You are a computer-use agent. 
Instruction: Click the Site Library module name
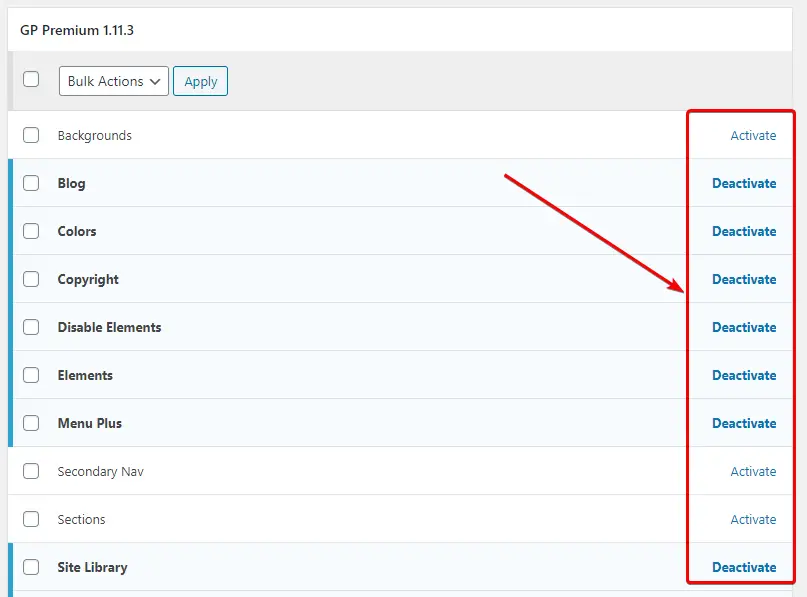(92, 568)
